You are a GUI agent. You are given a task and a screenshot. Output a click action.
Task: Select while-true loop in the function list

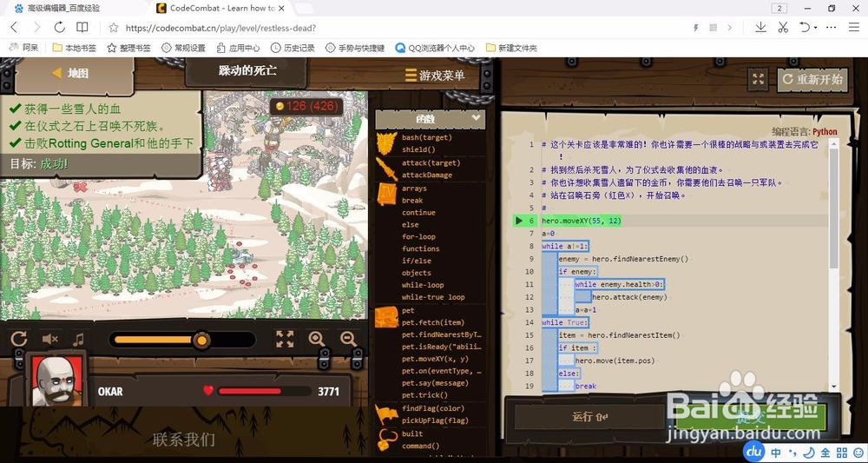433,297
